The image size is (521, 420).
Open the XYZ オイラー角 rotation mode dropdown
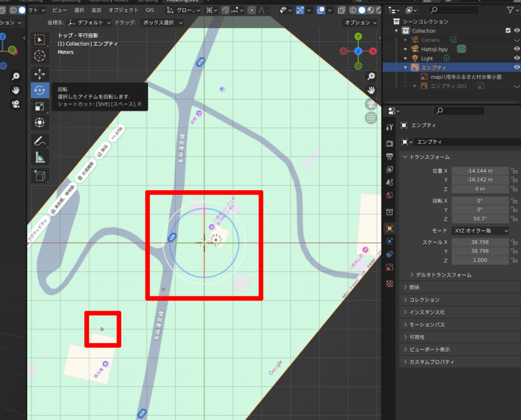pos(480,231)
